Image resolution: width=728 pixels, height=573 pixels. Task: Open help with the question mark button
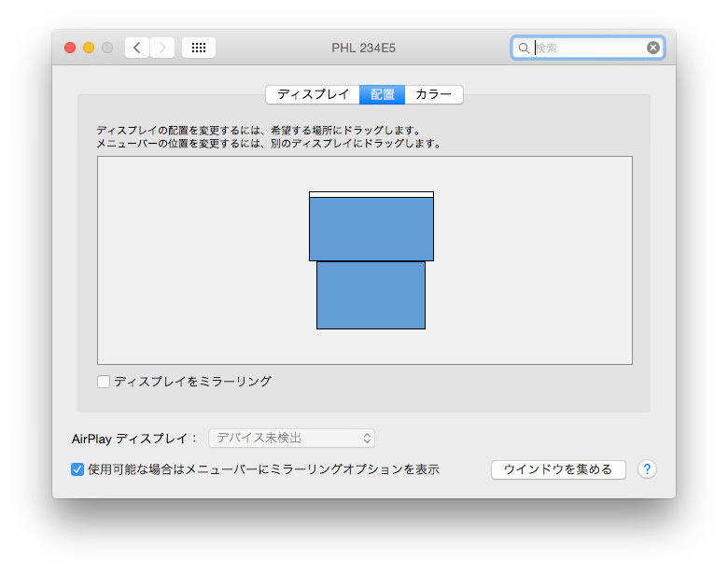[647, 469]
